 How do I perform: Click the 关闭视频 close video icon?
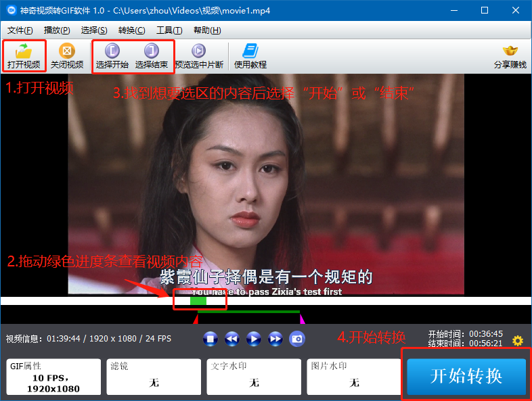67,51
